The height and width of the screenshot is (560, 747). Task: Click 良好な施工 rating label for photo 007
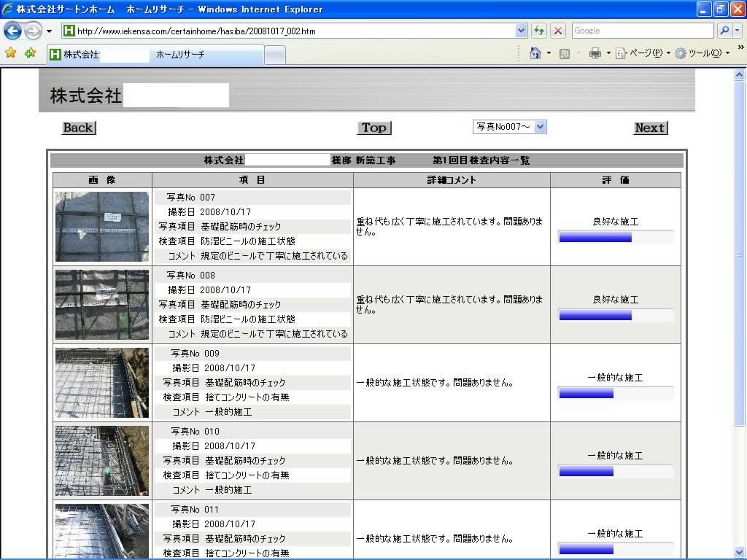616,222
